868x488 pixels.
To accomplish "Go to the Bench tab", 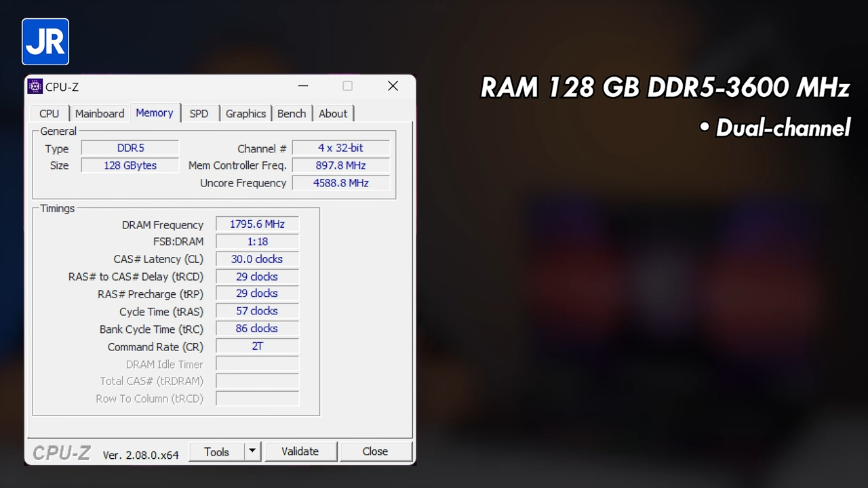I will point(292,114).
